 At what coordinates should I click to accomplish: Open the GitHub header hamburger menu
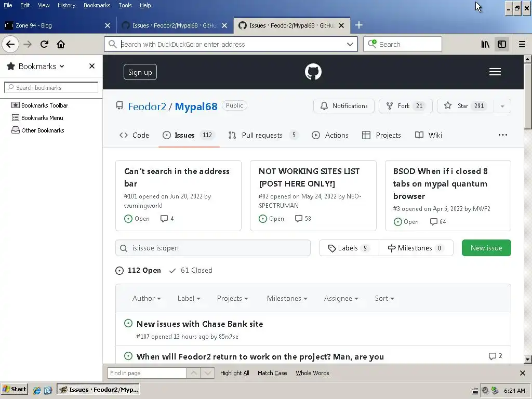(x=495, y=72)
